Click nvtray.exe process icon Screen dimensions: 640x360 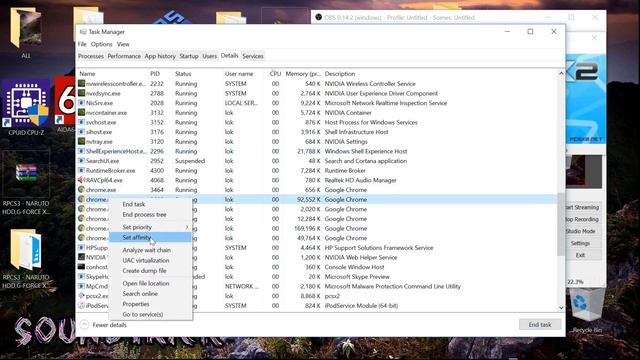tap(82, 142)
